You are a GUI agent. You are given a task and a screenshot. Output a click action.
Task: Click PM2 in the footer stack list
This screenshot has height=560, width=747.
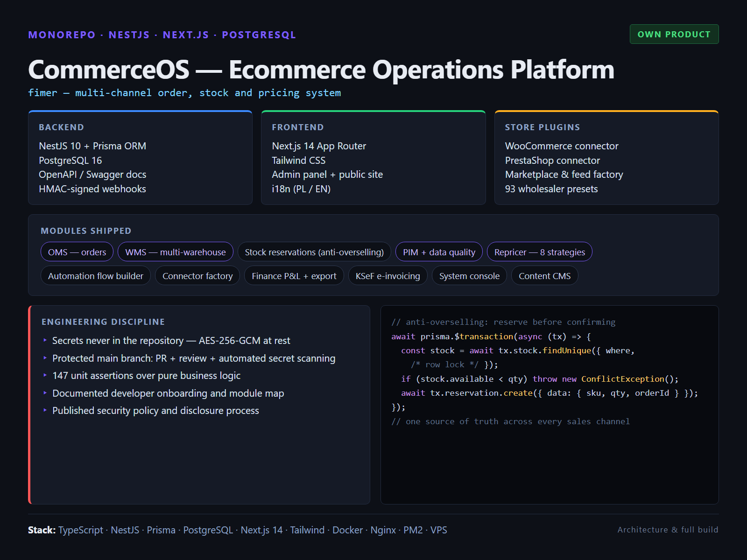(x=413, y=530)
